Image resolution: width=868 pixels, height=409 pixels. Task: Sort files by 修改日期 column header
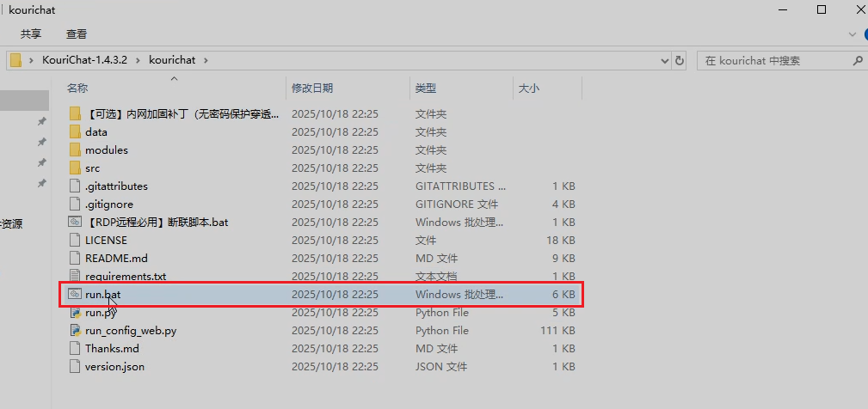(312, 89)
